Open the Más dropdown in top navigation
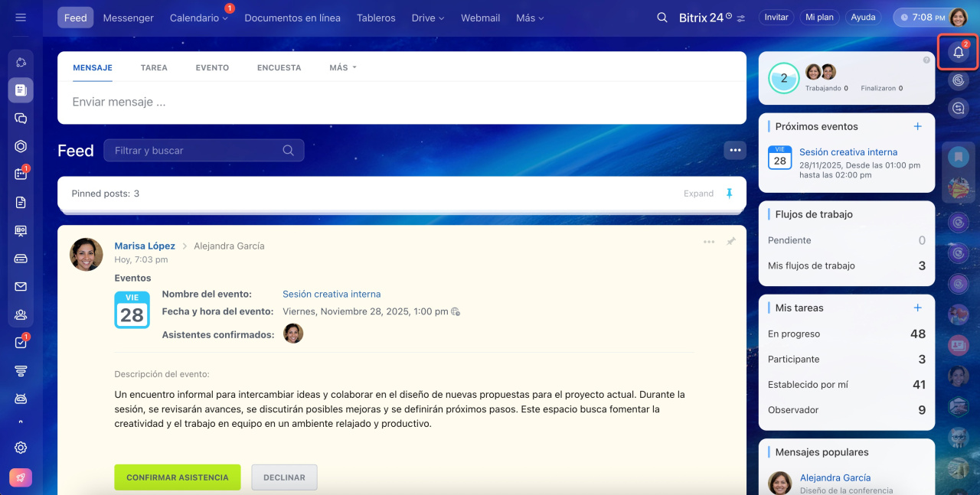980x495 pixels. [x=530, y=18]
